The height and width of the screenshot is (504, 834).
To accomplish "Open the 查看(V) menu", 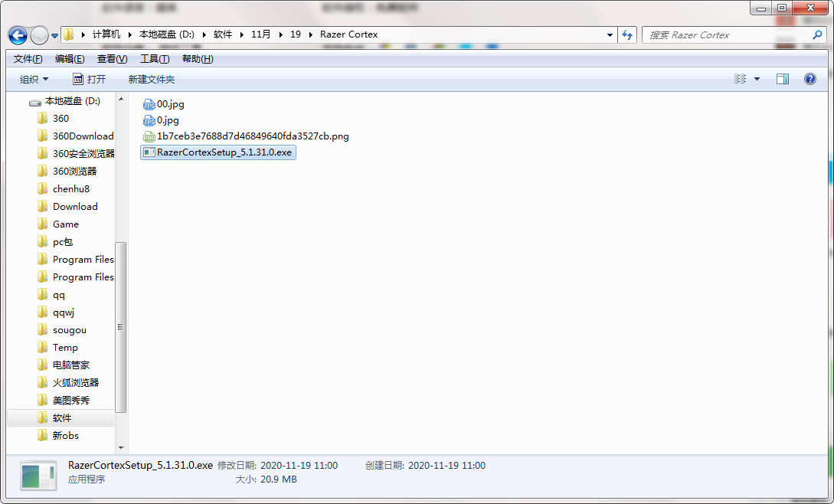I will 113,59.
